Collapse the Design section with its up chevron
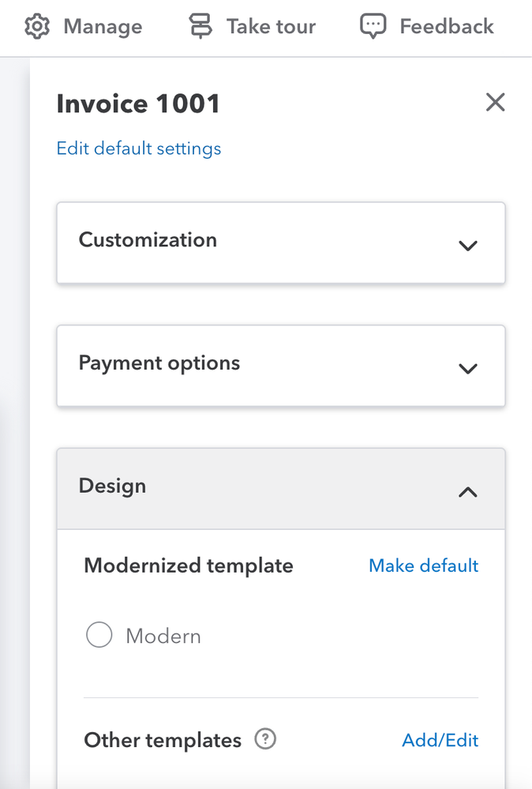This screenshot has width=532, height=789. [x=468, y=492]
